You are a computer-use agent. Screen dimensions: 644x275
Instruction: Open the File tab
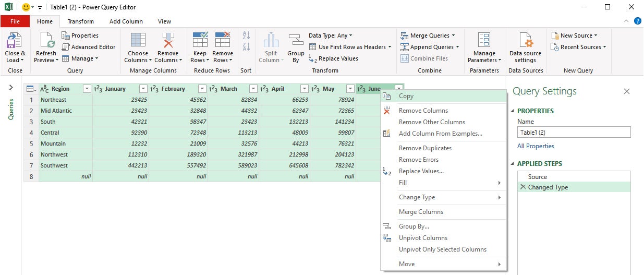pyautogui.click(x=15, y=21)
